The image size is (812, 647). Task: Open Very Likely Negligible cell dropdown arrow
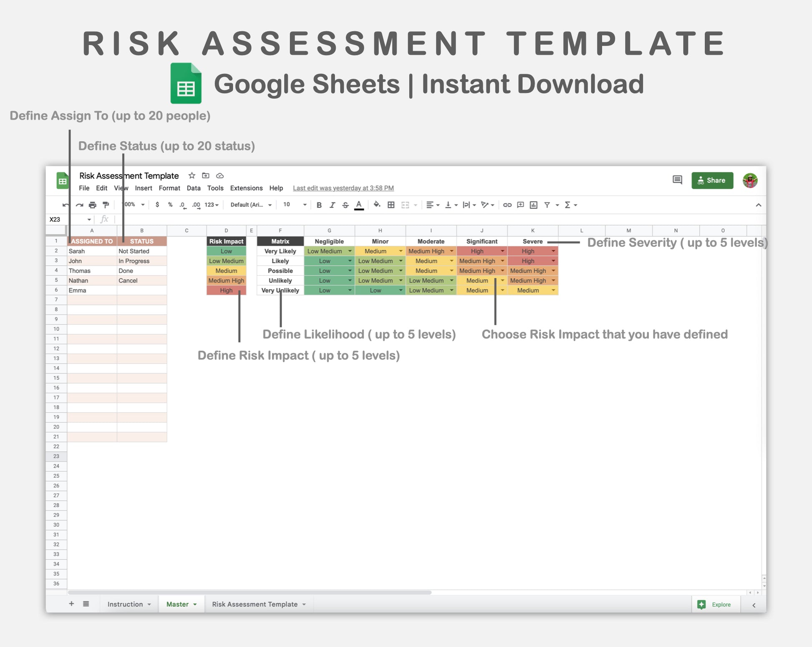click(x=350, y=251)
